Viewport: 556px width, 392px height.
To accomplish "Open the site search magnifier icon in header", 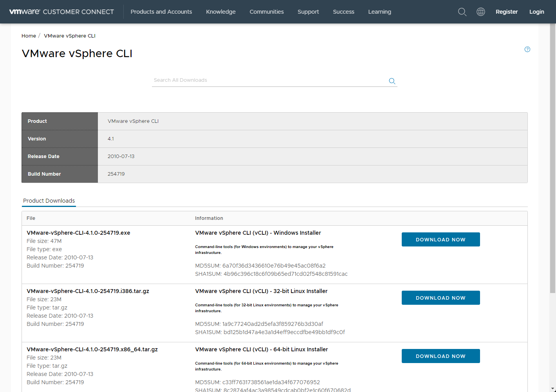I will (x=462, y=12).
